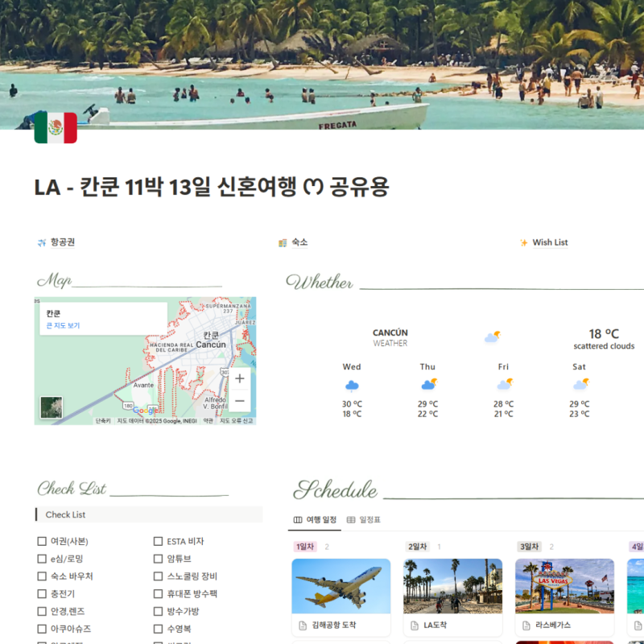Screen dimensions: 644x644
Task: Mark 안경,렌즈 as packed
Action: pos(42,611)
